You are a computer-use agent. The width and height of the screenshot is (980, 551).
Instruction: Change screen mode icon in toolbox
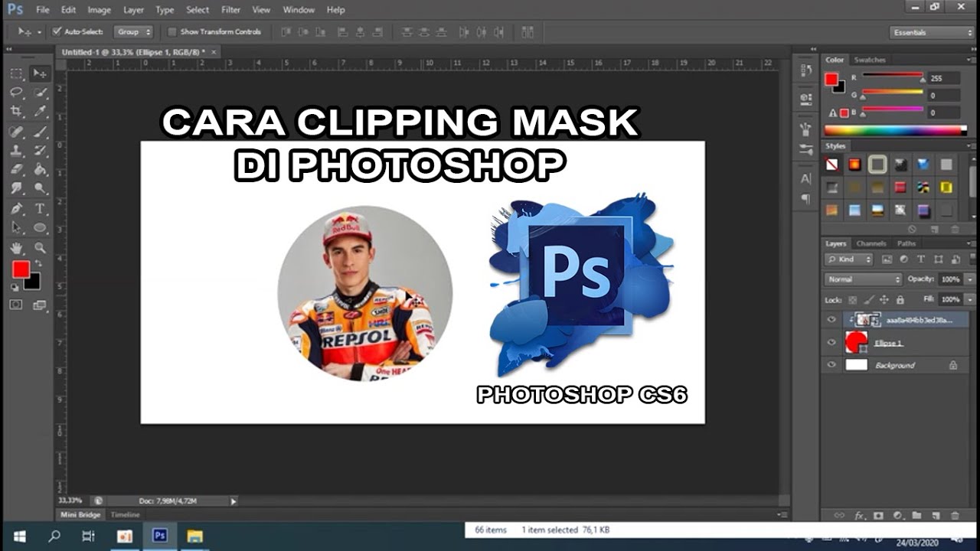click(40, 305)
